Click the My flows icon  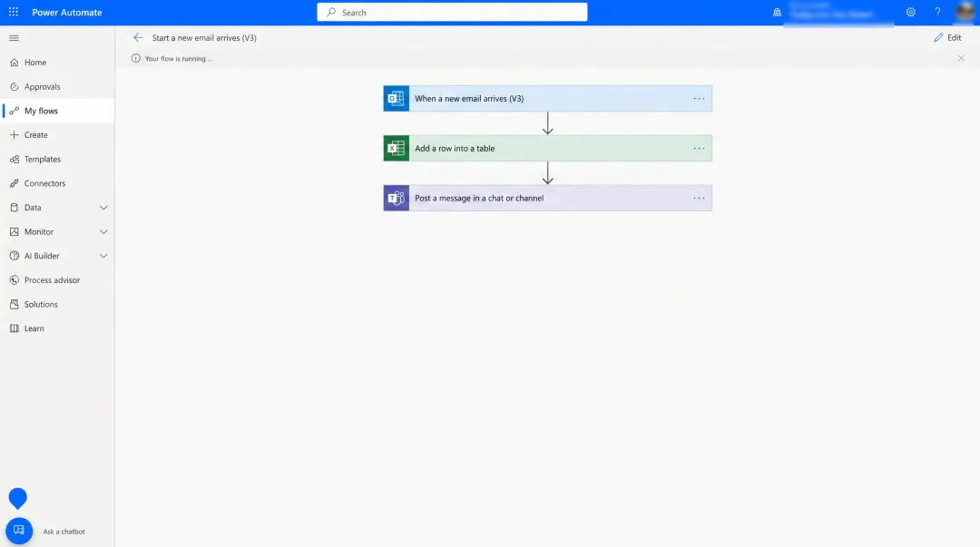(x=15, y=111)
